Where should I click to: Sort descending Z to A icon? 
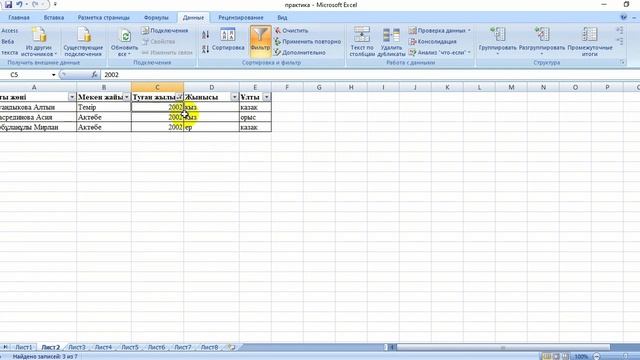coord(205,49)
